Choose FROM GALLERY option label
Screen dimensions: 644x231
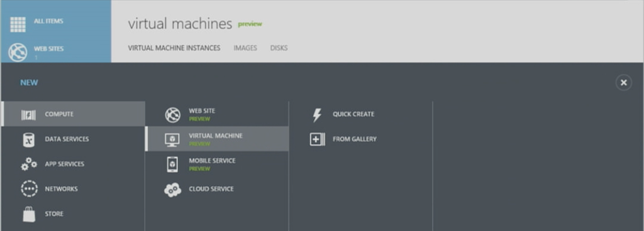click(355, 139)
